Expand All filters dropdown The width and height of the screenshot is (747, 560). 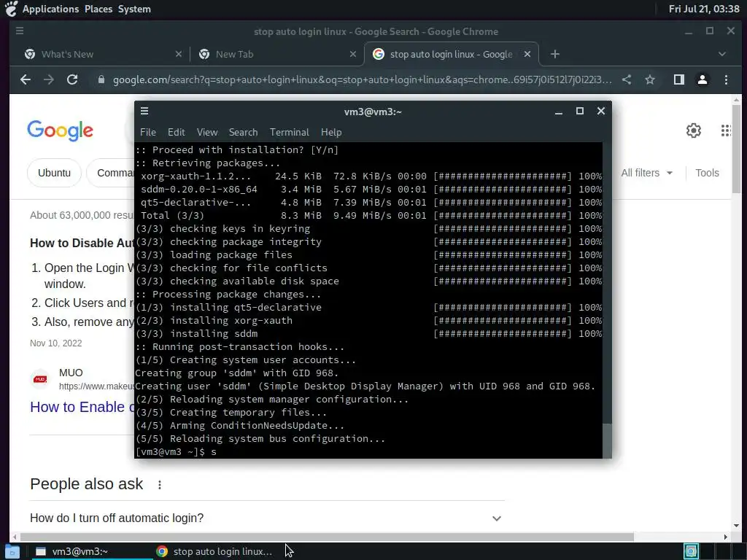(x=646, y=173)
